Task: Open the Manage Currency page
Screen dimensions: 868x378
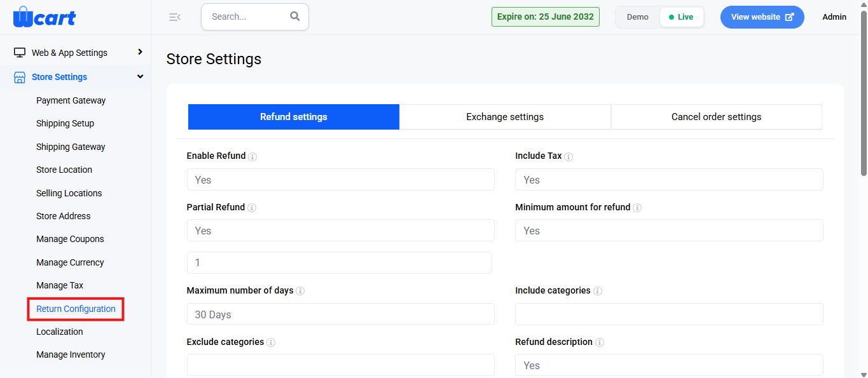Action: [70, 262]
